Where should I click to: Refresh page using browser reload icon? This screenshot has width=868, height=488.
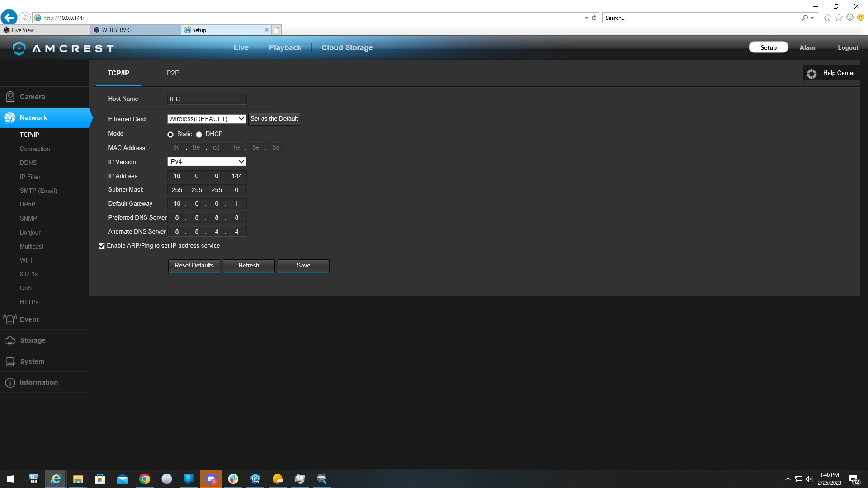pyautogui.click(x=594, y=18)
